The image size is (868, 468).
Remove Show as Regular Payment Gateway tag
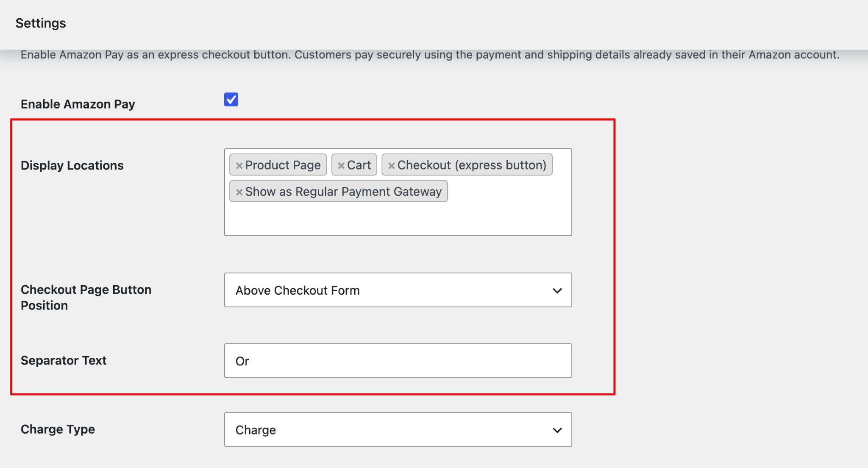pos(239,192)
